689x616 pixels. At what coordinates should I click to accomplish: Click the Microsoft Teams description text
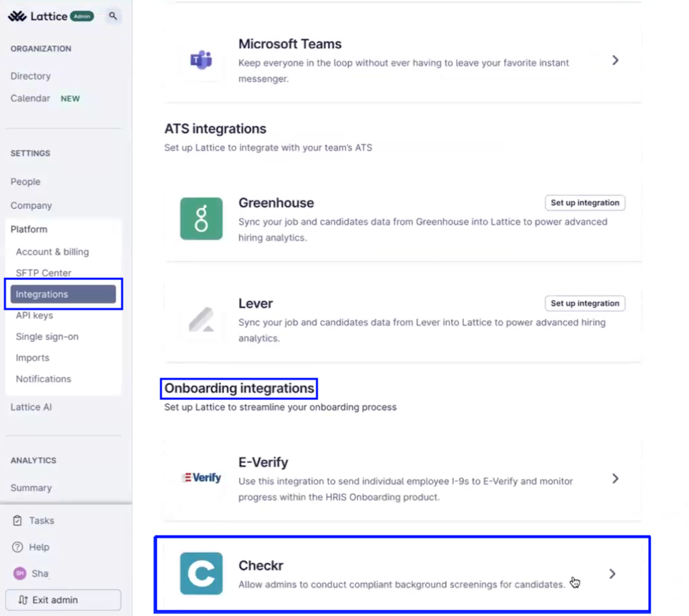tap(404, 71)
